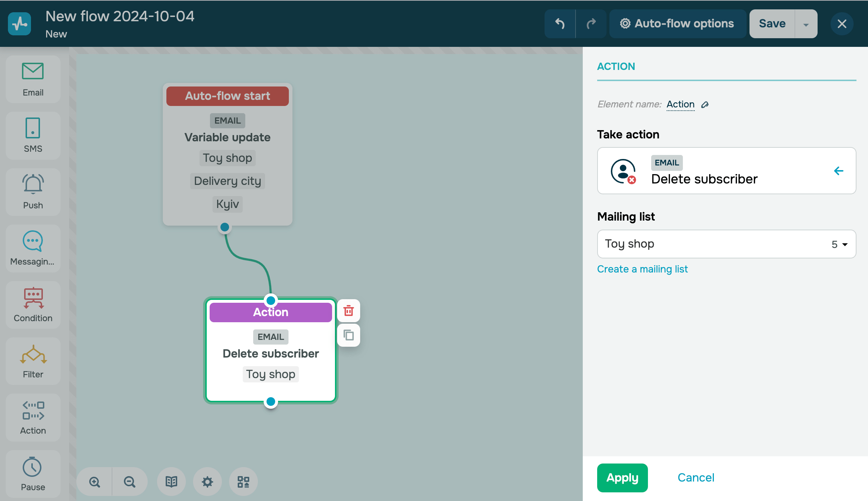This screenshot has width=868, height=501.
Task: Open canvas settings gear icon
Action: [x=207, y=482]
